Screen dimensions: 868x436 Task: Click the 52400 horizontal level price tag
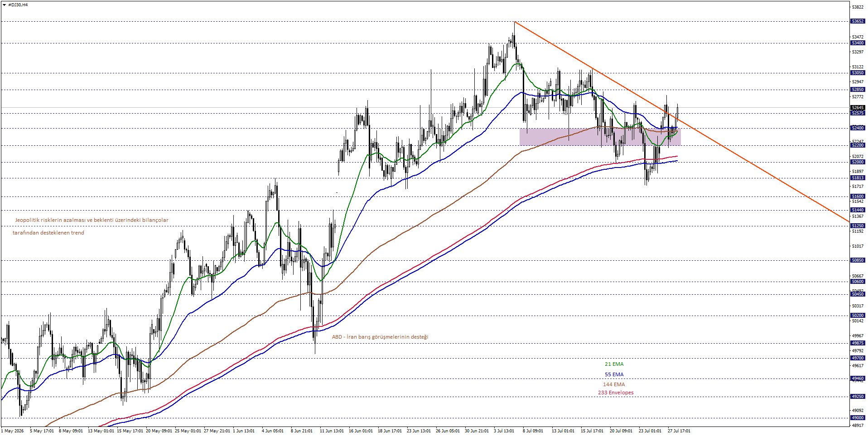(858, 128)
